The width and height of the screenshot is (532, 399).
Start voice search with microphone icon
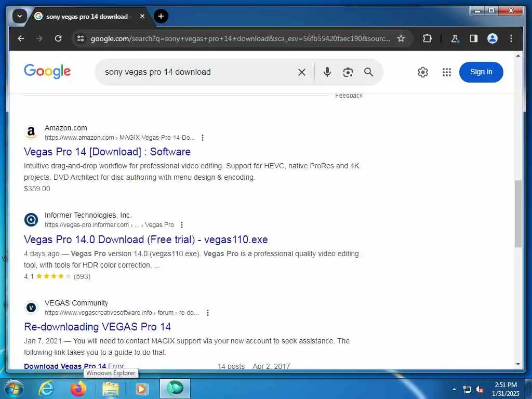point(327,72)
